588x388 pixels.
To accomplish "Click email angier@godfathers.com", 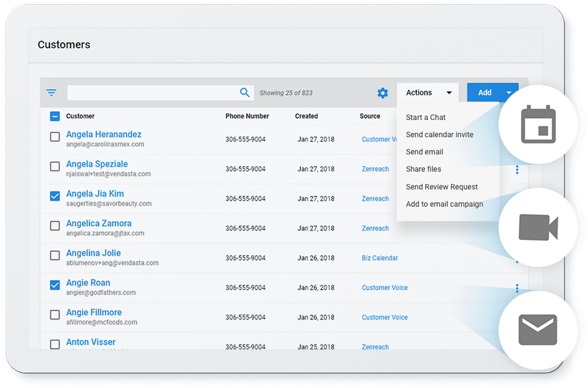I will (x=101, y=293).
